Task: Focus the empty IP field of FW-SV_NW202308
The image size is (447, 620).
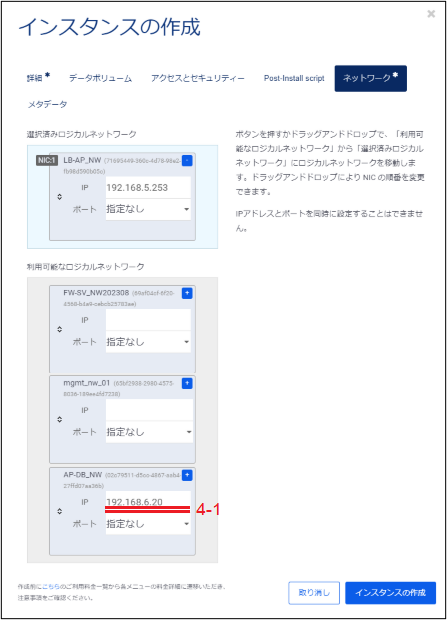Action: pyautogui.click(x=148, y=320)
